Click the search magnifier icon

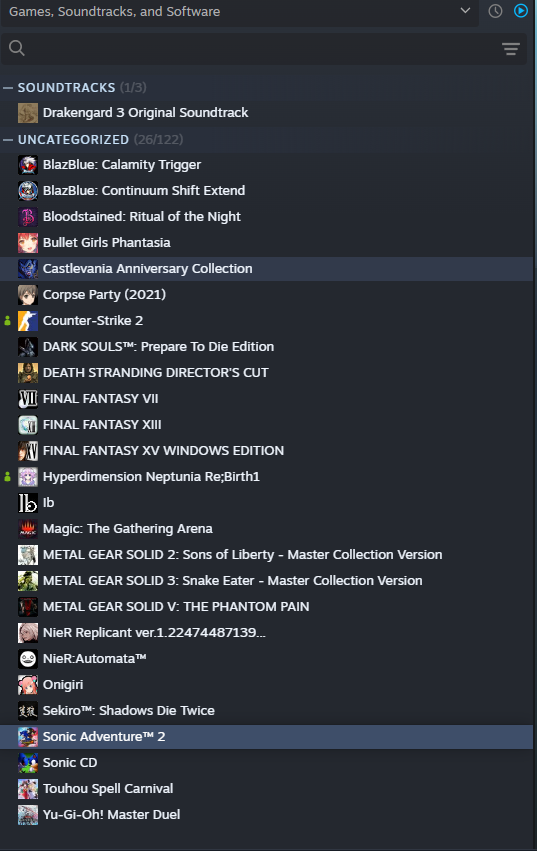click(17, 48)
